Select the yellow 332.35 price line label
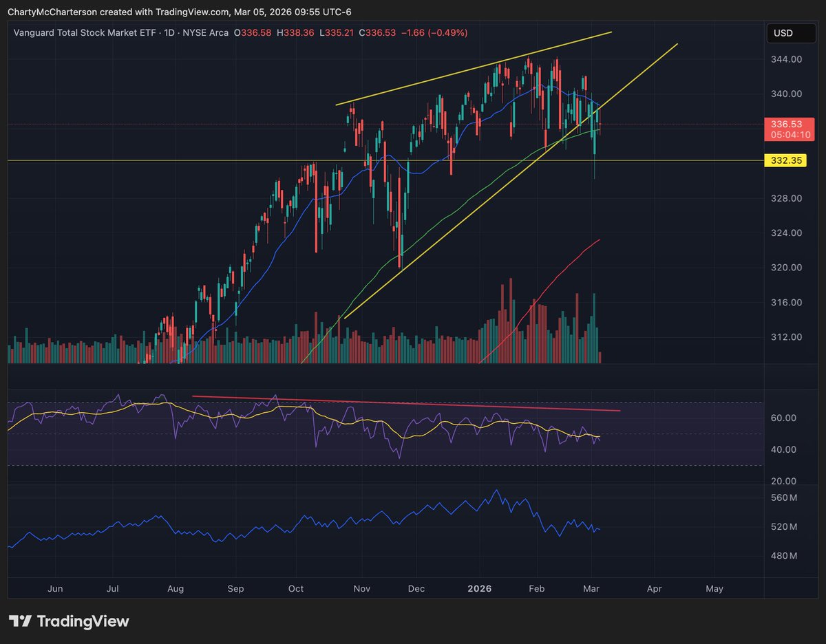This screenshot has height=644, width=826. (x=785, y=160)
